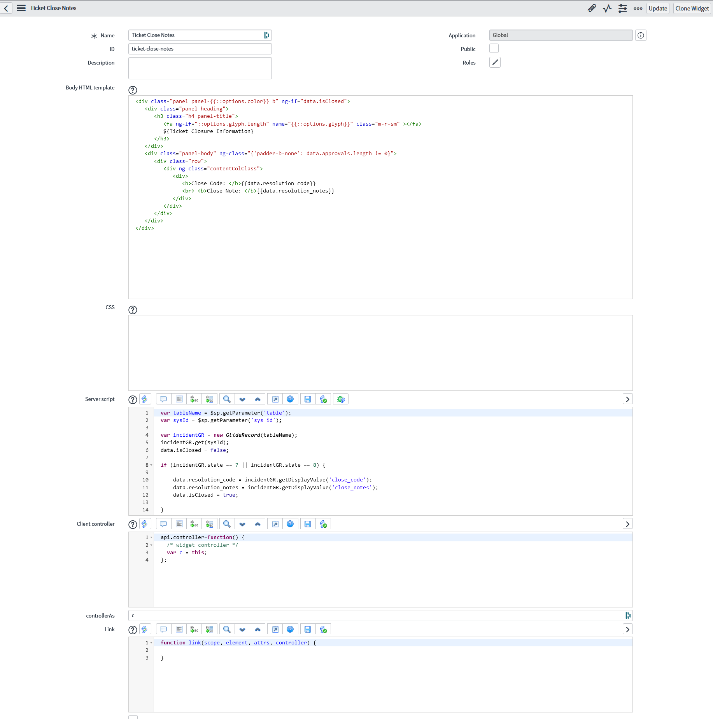The image size is (713, 728).
Task: Expand Link script toolbar side arrow
Action: (627, 629)
